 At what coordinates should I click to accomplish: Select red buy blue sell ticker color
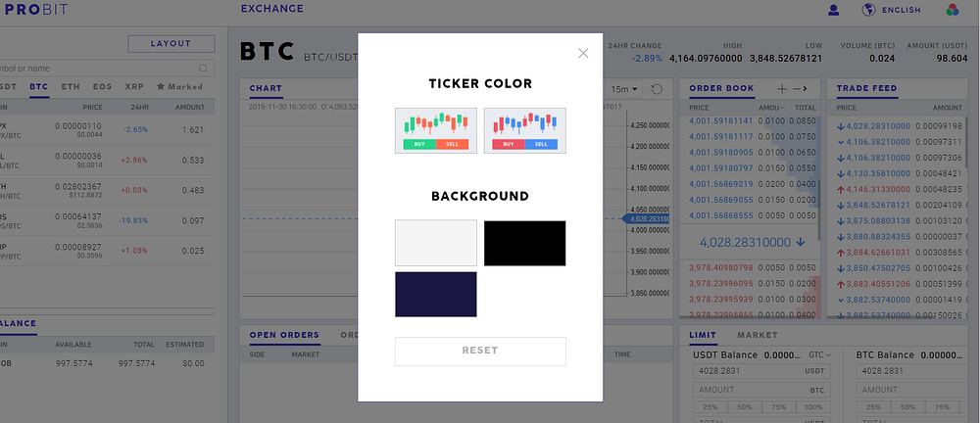[x=525, y=130]
